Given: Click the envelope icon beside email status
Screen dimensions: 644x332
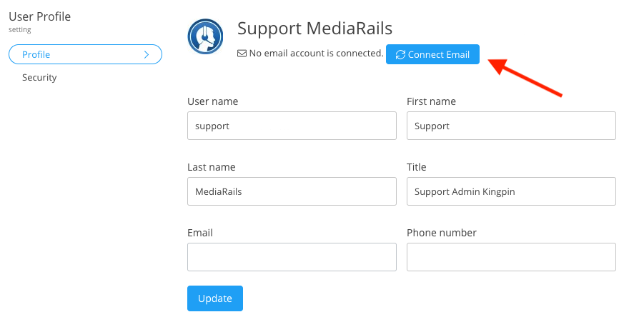Looking at the screenshot, I should [x=242, y=54].
